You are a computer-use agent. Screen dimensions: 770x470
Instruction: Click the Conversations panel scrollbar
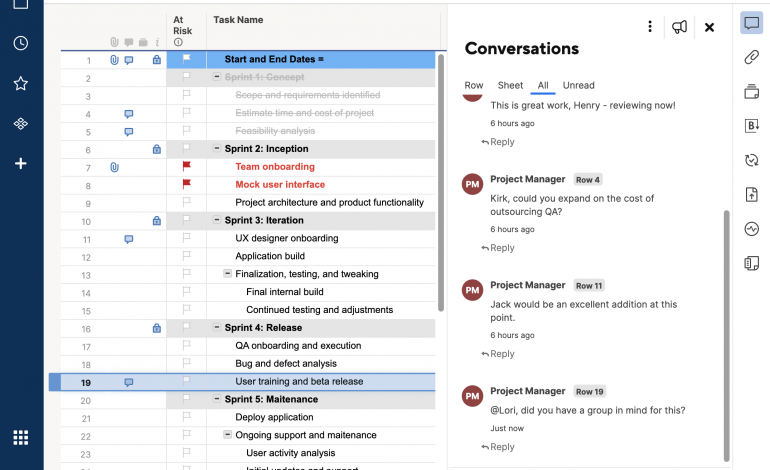coord(727,336)
